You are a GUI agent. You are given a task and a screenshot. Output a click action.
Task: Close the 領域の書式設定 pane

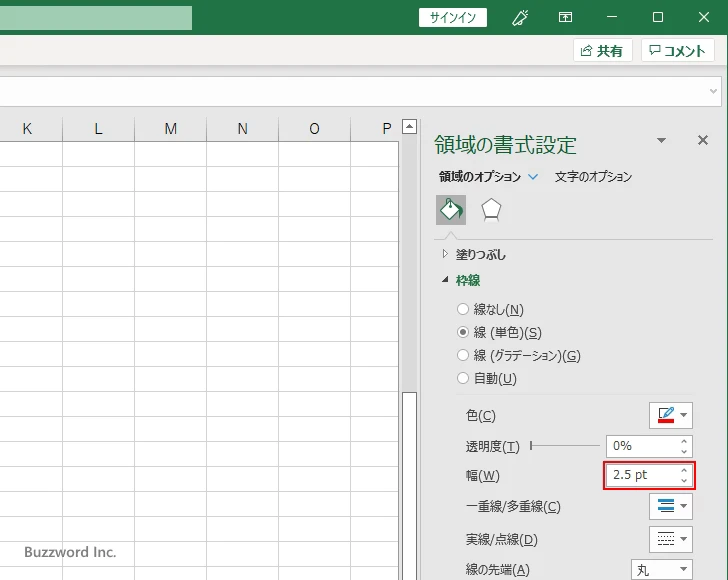[703, 140]
